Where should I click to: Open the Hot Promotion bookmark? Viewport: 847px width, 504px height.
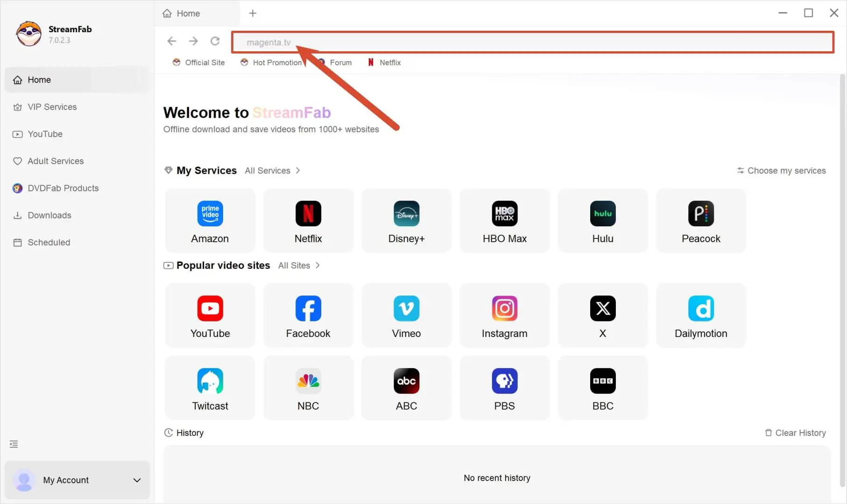[271, 63]
